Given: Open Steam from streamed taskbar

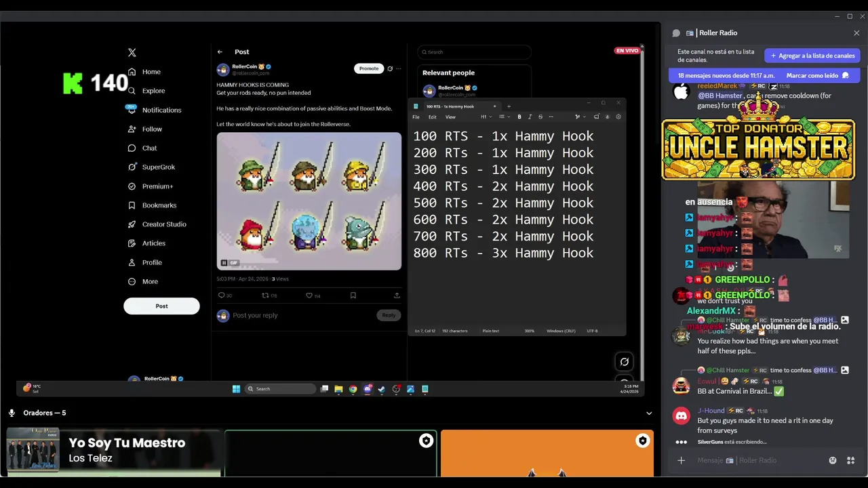Looking at the screenshot, I should tap(382, 389).
